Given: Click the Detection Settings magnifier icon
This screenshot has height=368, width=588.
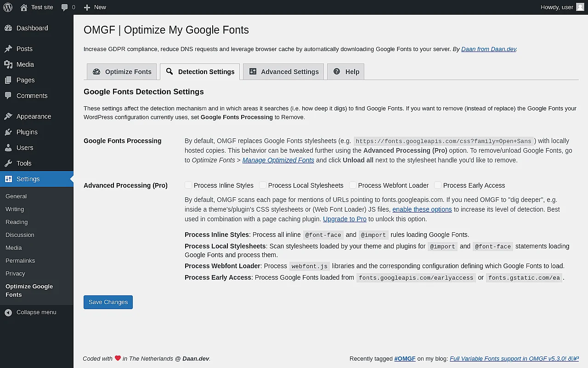Looking at the screenshot, I should click(x=170, y=71).
